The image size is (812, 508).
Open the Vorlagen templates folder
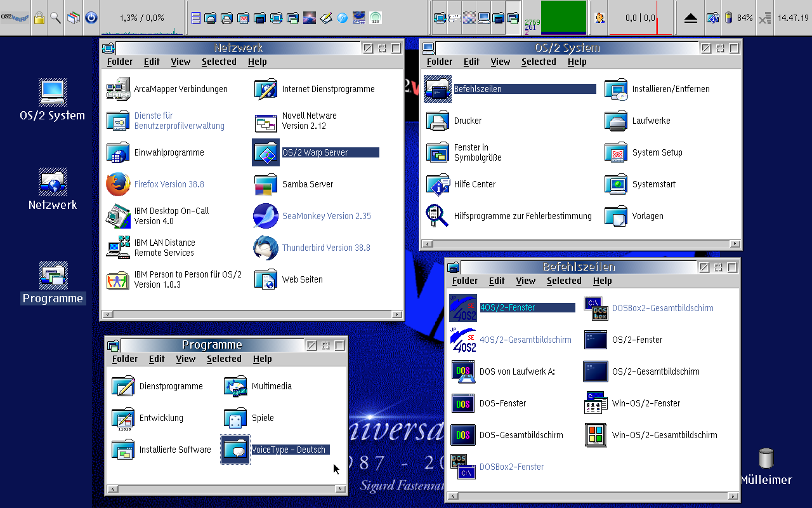[616, 216]
